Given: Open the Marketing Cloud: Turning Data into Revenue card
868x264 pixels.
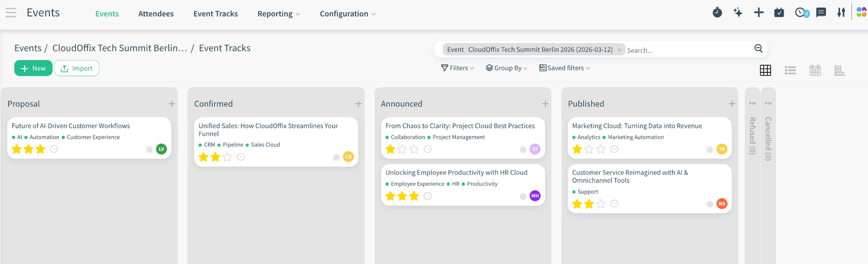Looking at the screenshot, I should click(649, 138).
